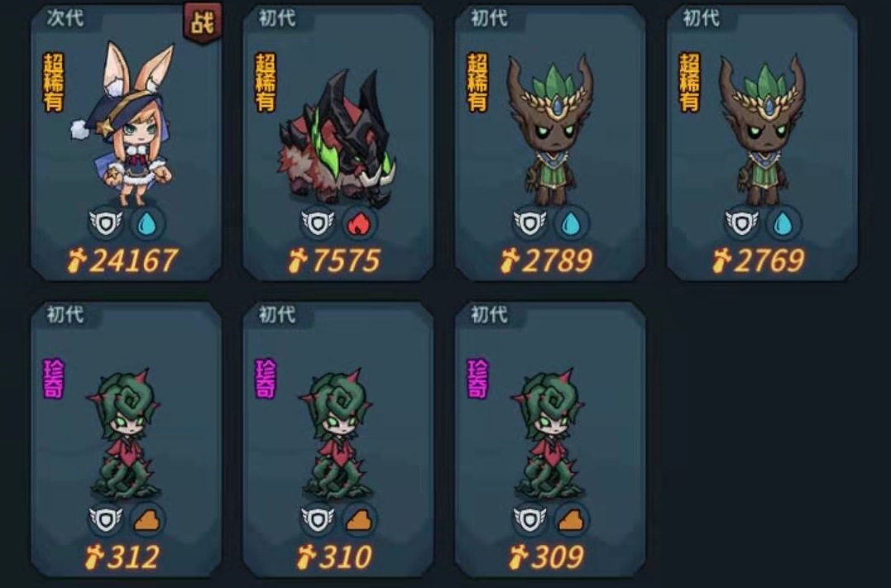
Task: Select the thorn vine pet with power 309
Action: tap(550, 439)
